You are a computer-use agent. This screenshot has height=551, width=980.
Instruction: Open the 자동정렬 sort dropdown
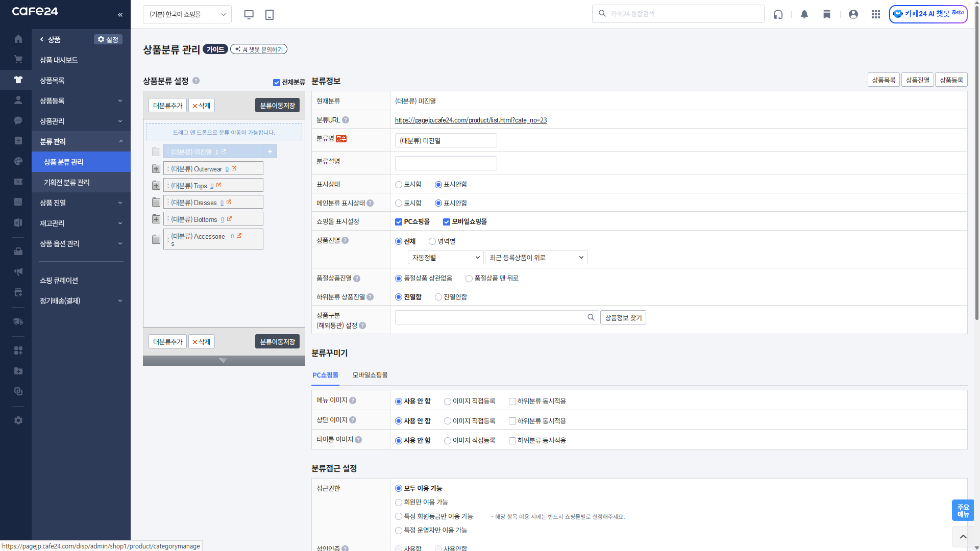coord(445,258)
